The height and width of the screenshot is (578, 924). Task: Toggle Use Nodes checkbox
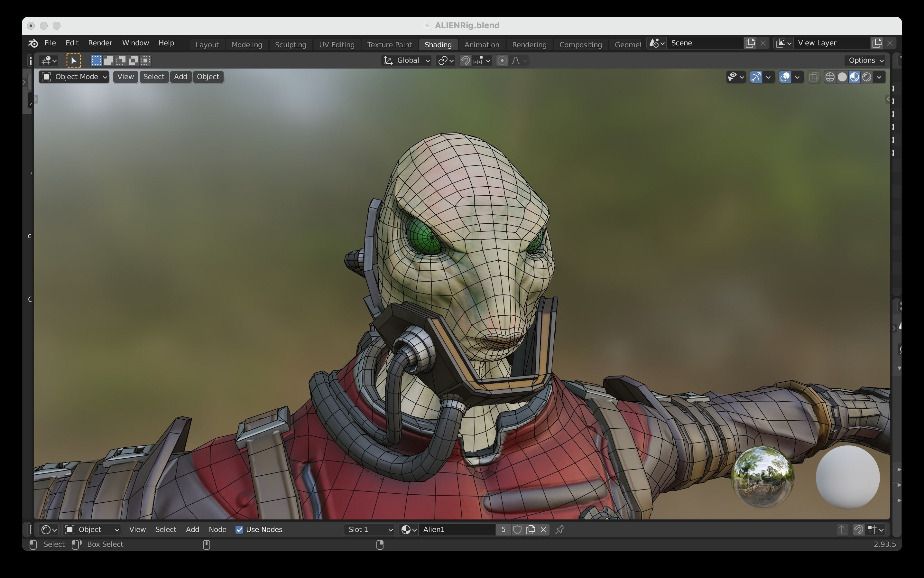pos(239,530)
